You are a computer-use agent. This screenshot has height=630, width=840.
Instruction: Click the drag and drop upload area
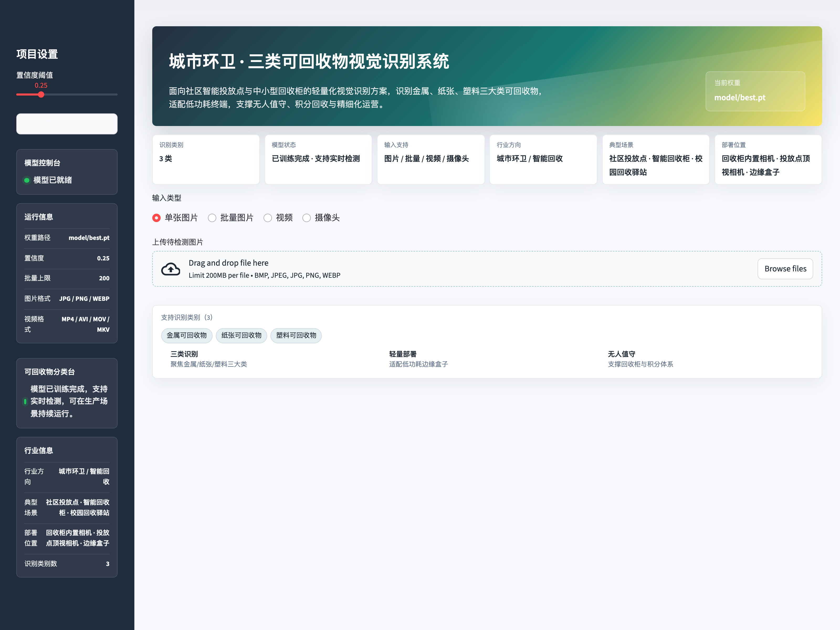tap(487, 269)
